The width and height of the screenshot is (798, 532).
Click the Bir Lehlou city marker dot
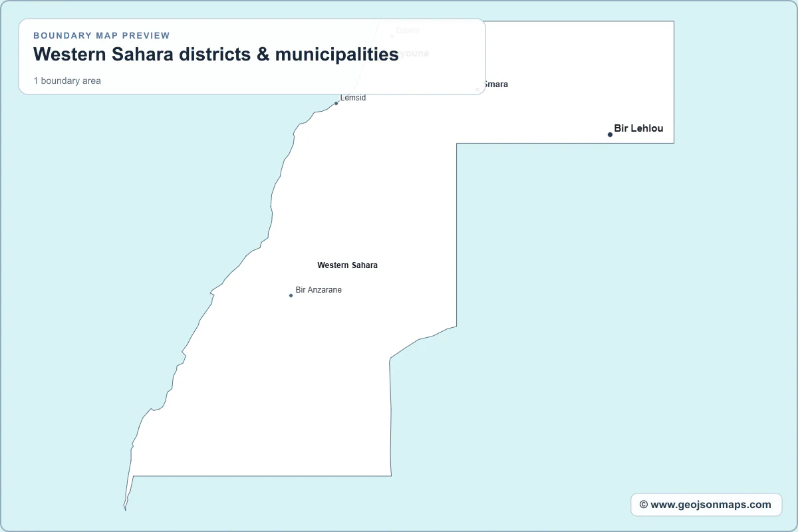pyautogui.click(x=610, y=134)
